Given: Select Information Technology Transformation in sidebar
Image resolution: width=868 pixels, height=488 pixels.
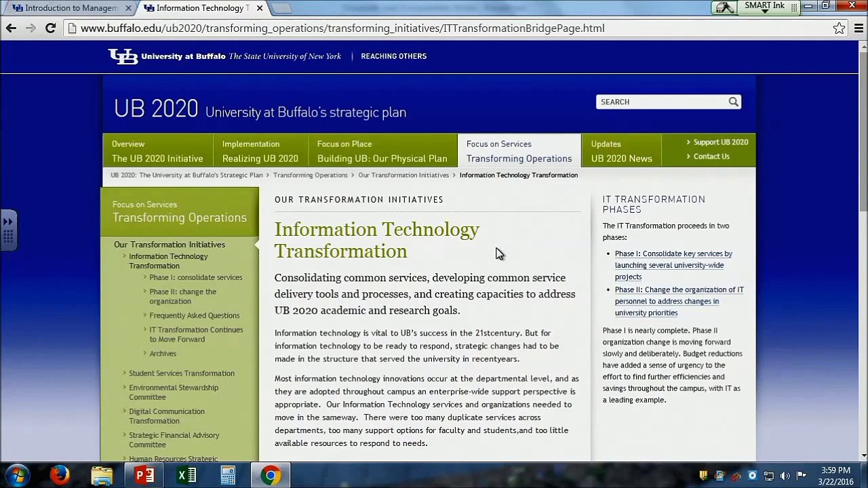Looking at the screenshot, I should [168, 261].
